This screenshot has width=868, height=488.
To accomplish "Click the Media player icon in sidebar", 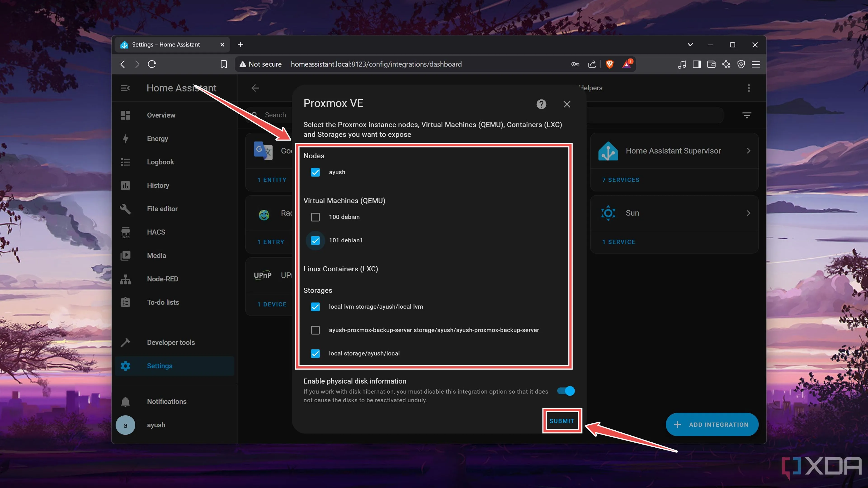I will click(x=125, y=256).
